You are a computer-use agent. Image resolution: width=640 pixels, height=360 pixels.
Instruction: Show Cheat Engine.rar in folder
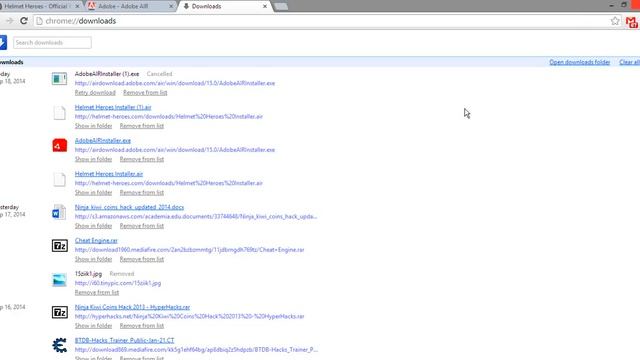click(x=93, y=259)
